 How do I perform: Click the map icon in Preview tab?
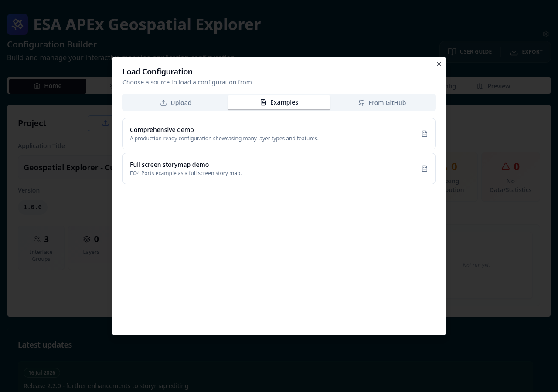click(x=480, y=86)
